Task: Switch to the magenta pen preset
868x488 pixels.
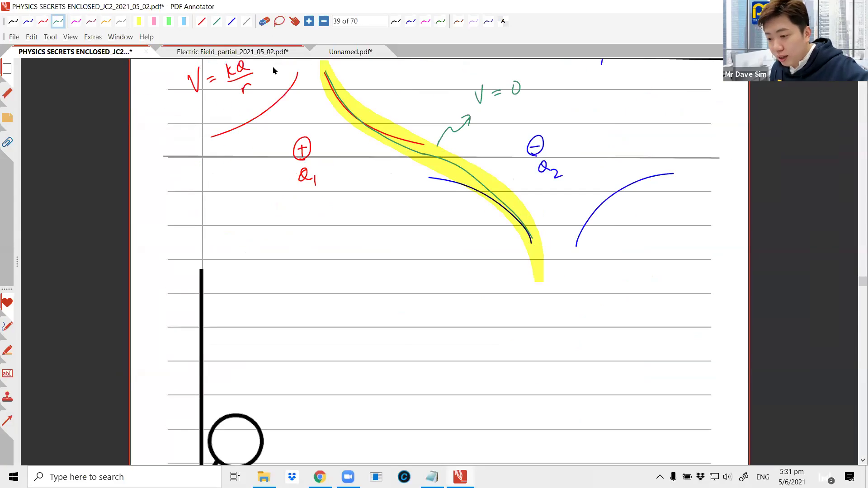Action: [76, 21]
